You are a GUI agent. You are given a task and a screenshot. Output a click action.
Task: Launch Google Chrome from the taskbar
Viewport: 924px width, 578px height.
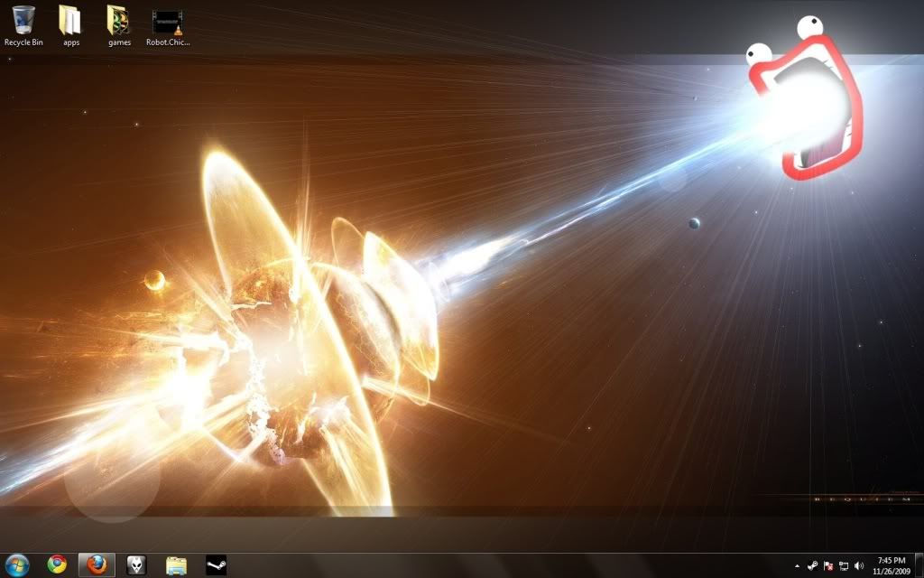click(x=57, y=564)
